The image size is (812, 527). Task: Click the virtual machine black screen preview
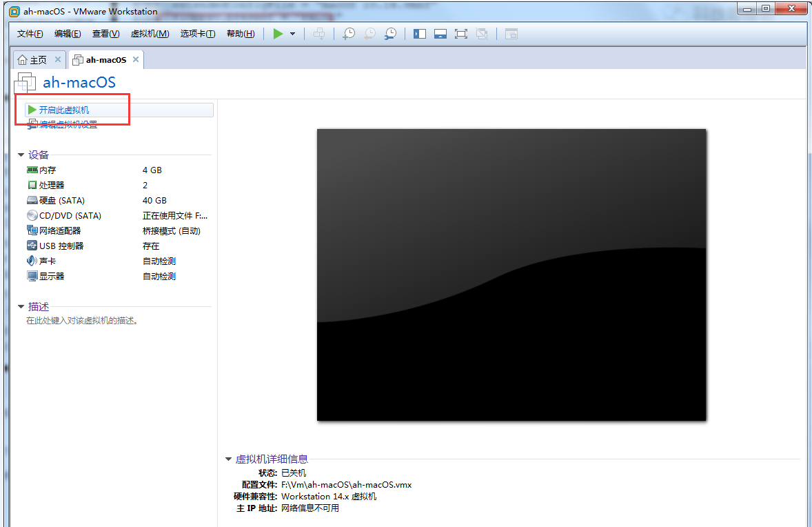(511, 275)
